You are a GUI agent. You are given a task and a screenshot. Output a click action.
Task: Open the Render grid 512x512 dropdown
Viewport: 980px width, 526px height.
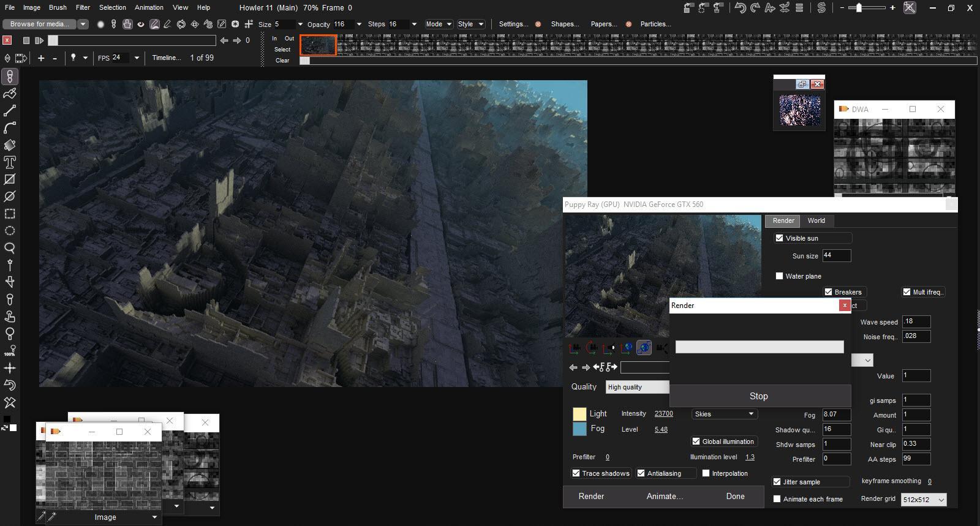pos(924,500)
